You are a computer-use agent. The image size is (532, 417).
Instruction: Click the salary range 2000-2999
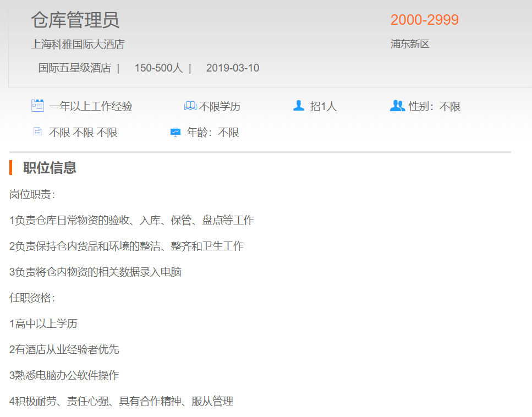tap(424, 20)
